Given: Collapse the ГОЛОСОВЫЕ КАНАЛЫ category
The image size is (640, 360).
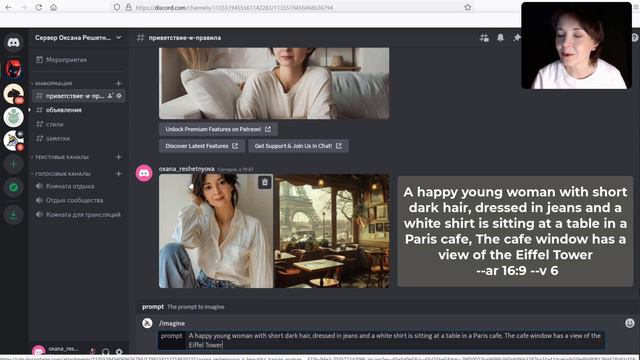Looking at the screenshot, I should coord(61,174).
